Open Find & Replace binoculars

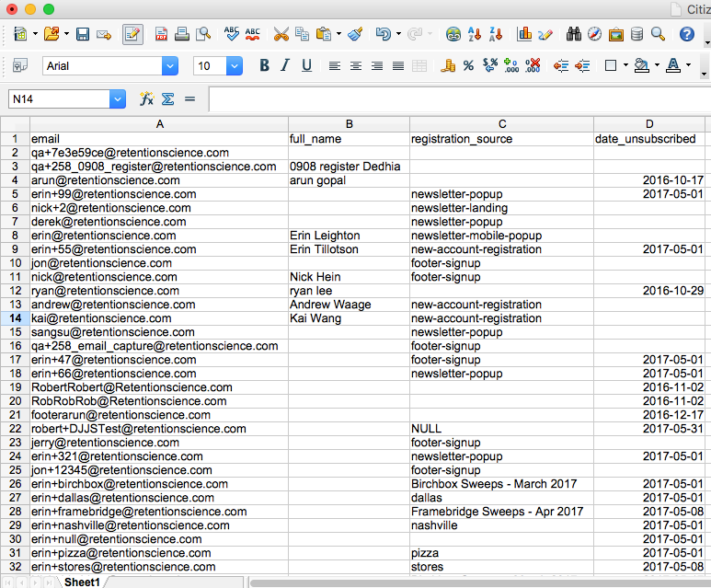[574, 34]
